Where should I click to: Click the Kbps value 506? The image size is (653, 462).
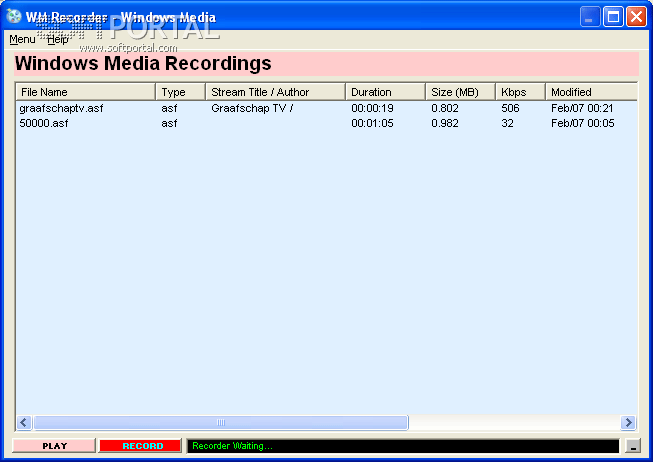(x=510, y=108)
